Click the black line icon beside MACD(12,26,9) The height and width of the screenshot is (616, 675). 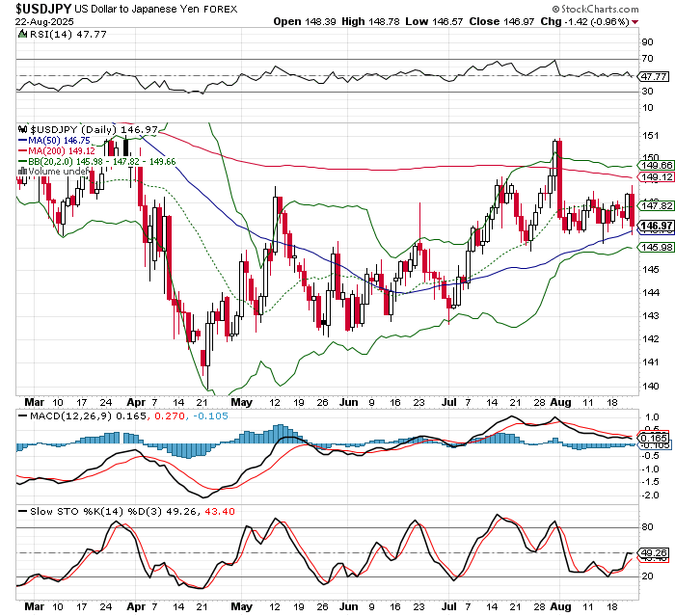pos(23,415)
